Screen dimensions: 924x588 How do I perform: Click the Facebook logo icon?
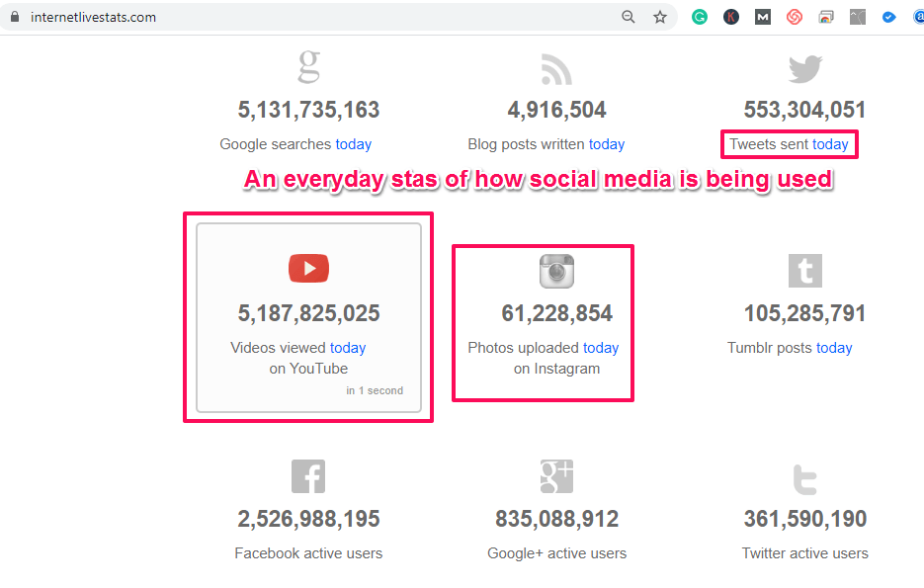[308, 476]
